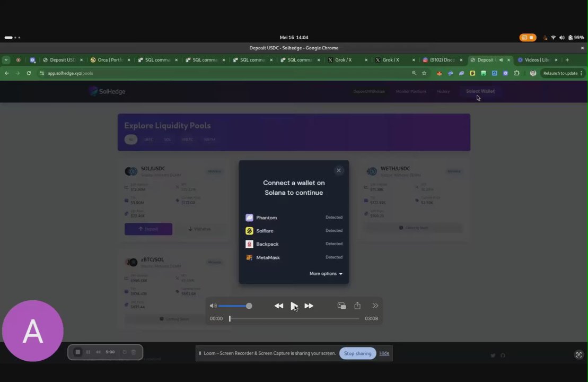Click the Mei 16 14:04 clock
Screen dimensions: 588x382
point(294,38)
